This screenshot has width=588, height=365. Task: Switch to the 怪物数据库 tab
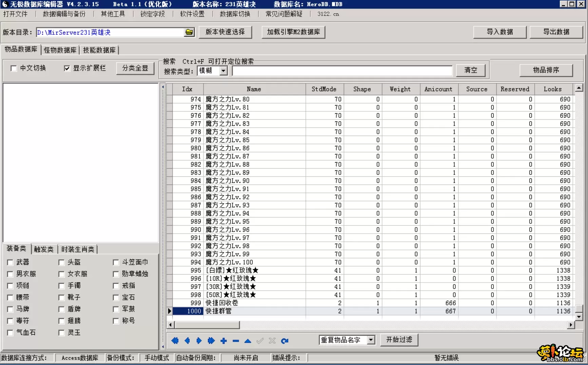[x=60, y=50]
